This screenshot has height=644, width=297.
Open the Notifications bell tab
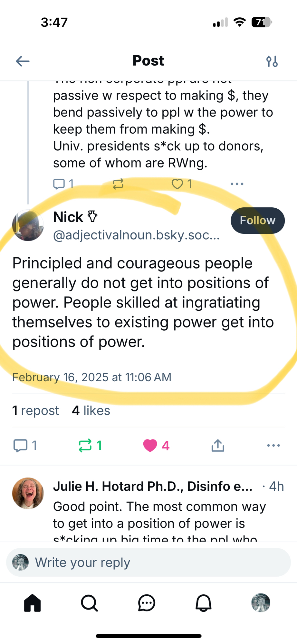click(204, 603)
